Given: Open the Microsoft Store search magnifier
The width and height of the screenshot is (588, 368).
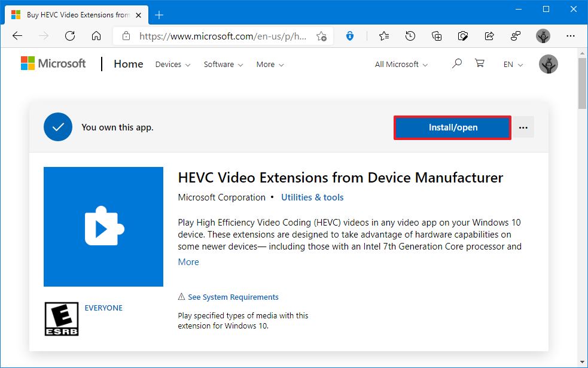Looking at the screenshot, I should (457, 63).
